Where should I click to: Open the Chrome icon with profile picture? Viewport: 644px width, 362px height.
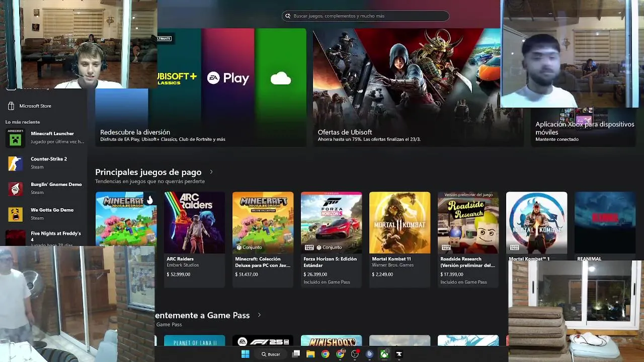[341, 354]
